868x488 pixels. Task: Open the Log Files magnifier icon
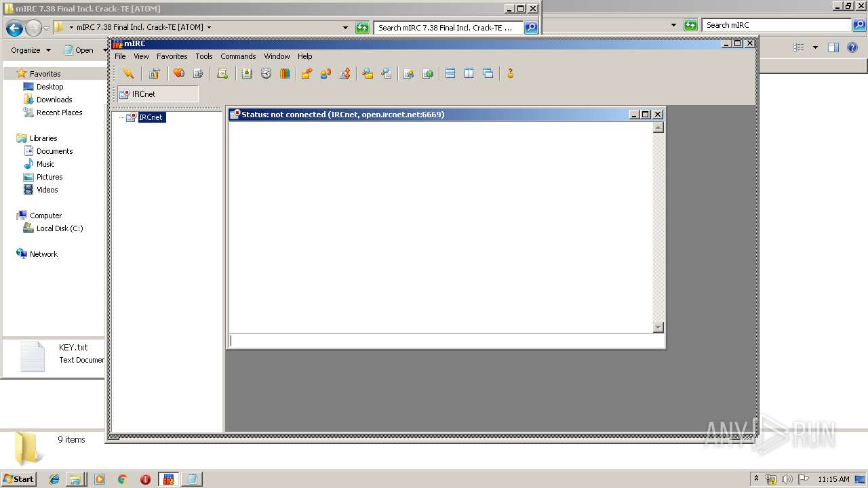tap(387, 73)
